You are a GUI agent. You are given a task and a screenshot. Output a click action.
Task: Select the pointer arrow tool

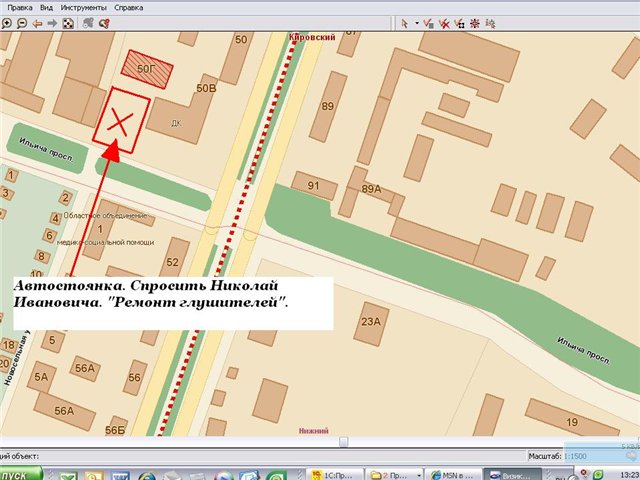[x=405, y=22]
